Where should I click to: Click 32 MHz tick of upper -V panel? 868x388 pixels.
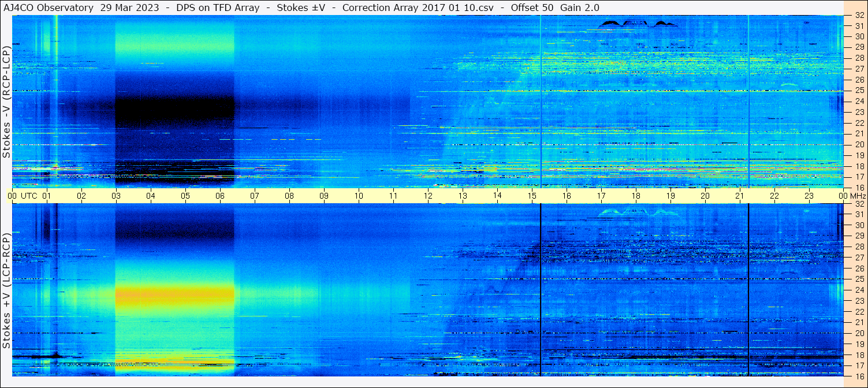click(859, 16)
